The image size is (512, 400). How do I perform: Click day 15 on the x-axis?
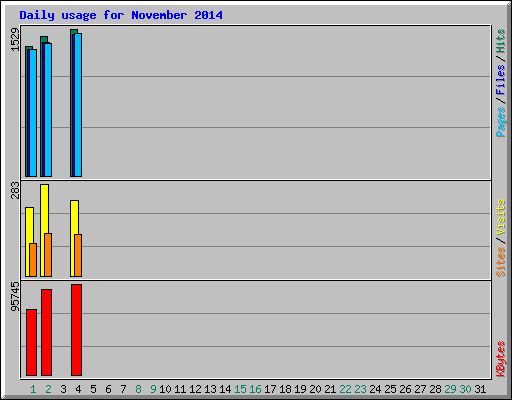click(x=240, y=389)
